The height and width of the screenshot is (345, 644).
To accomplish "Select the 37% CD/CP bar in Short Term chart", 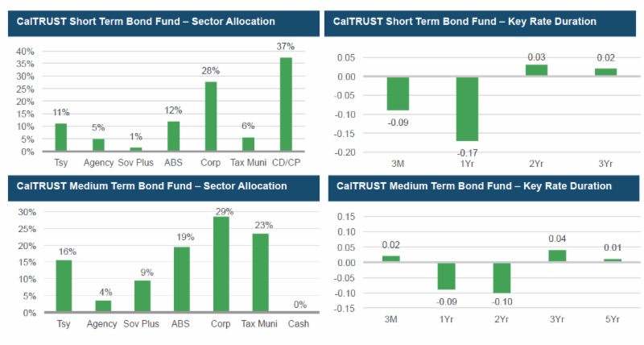I will (286, 105).
